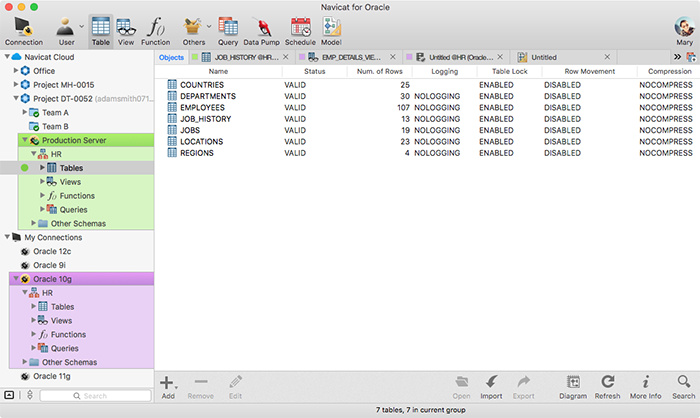The image size is (700, 418).
Task: Expand the Team A node
Action: click(x=25, y=112)
